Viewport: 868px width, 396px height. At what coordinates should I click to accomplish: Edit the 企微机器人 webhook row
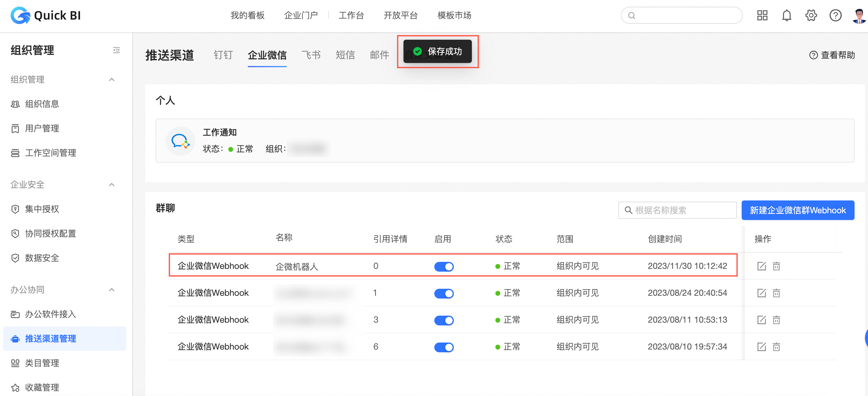click(x=761, y=266)
